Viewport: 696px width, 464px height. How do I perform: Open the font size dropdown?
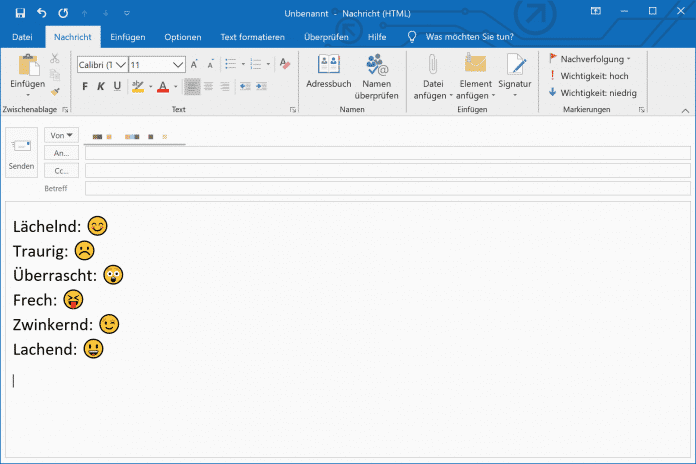[178, 64]
